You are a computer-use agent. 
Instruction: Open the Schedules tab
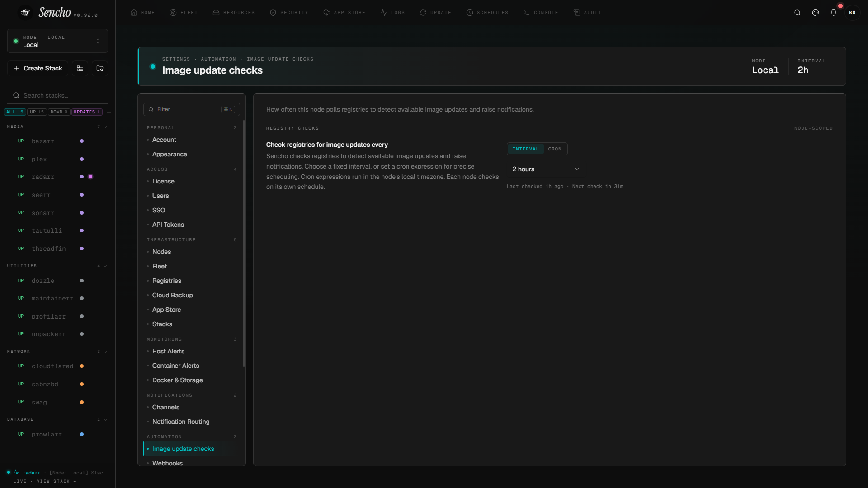tap(487, 13)
